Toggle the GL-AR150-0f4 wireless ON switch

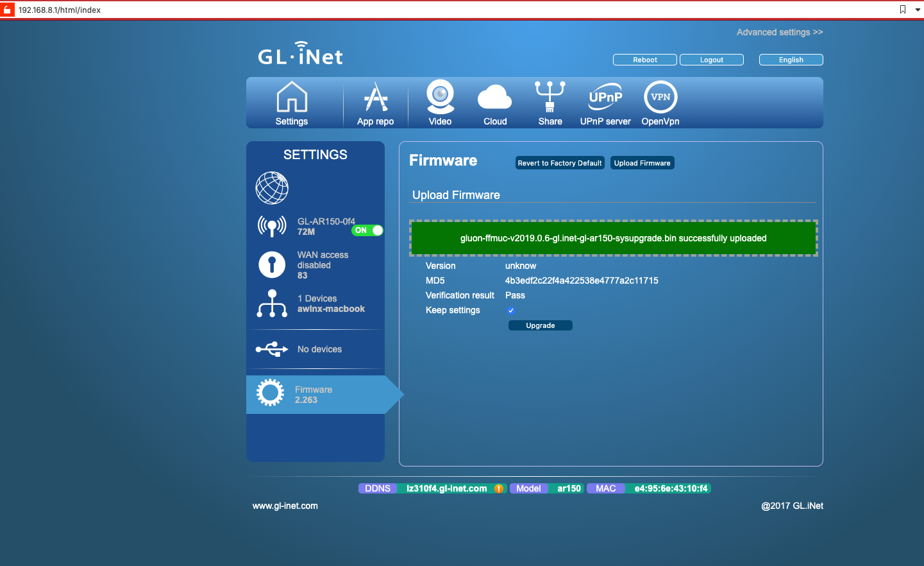click(367, 230)
